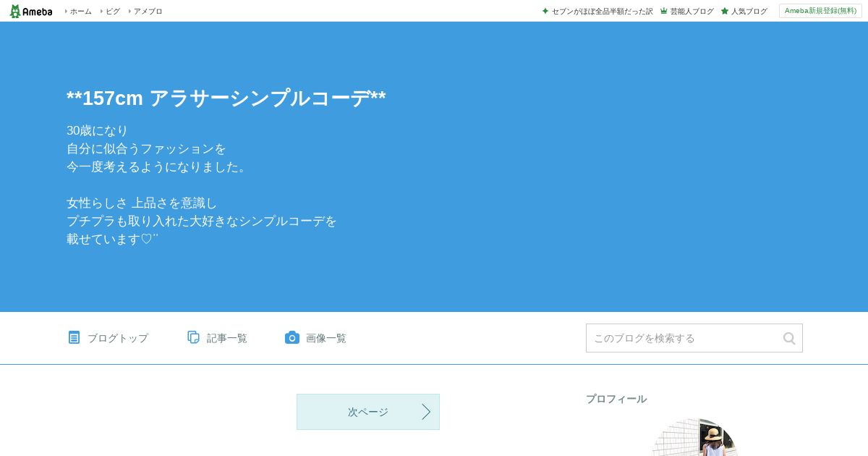Viewport: 868px width, 456px height.
Task: Open セブンがほぼ全品半額だった訳 link
Action: coord(602,11)
